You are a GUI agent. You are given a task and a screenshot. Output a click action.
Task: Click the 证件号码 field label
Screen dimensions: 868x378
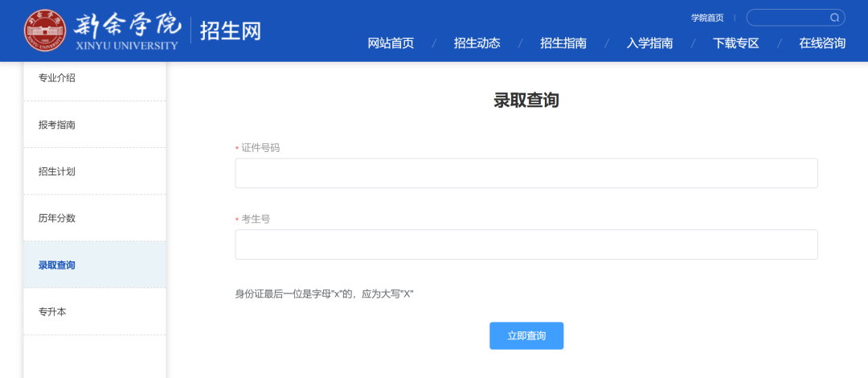pyautogui.click(x=260, y=148)
